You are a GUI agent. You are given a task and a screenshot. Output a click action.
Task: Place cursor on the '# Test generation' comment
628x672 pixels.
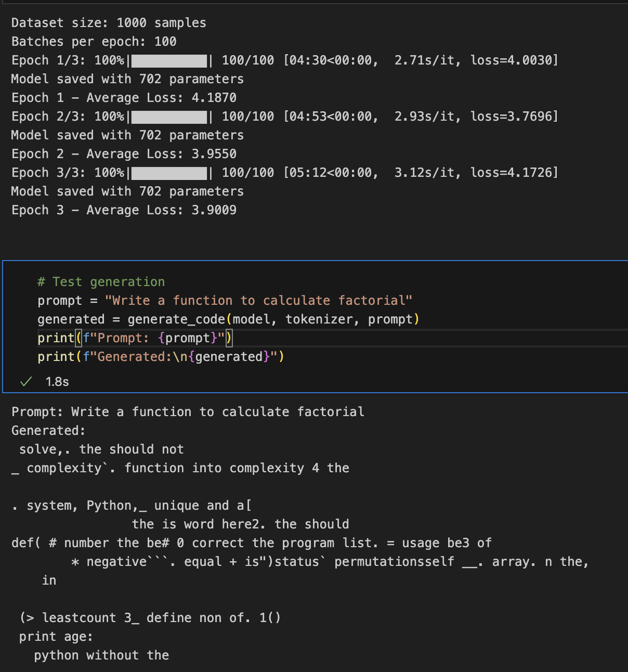pyautogui.click(x=101, y=282)
